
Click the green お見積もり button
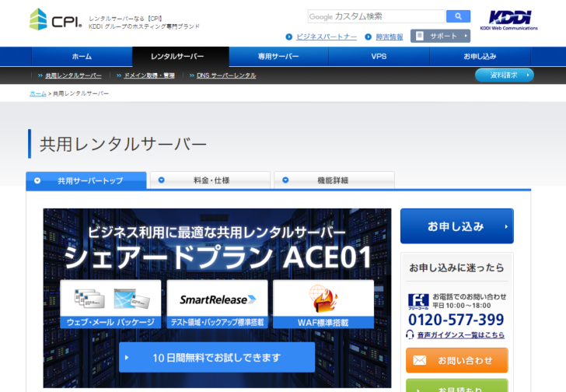click(x=457, y=386)
